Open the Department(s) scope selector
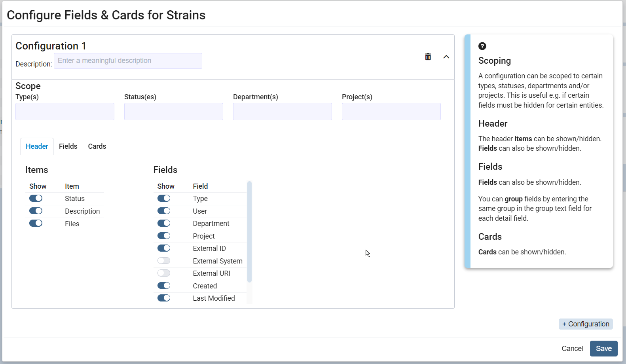 pyautogui.click(x=283, y=112)
